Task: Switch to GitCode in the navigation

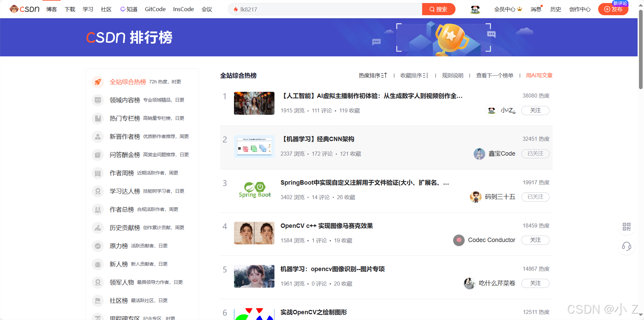Action: tap(155, 9)
